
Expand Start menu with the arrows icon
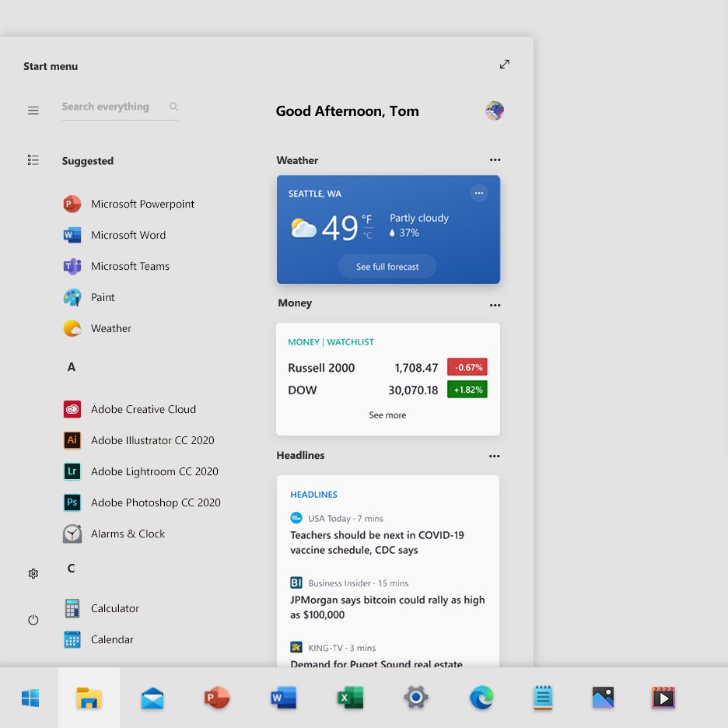pyautogui.click(x=504, y=64)
